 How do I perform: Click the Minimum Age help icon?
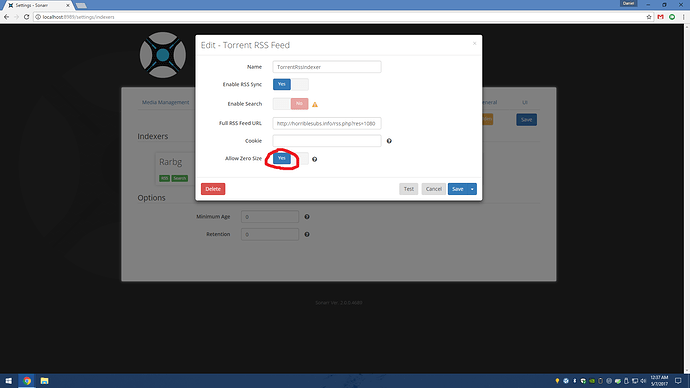click(x=307, y=216)
